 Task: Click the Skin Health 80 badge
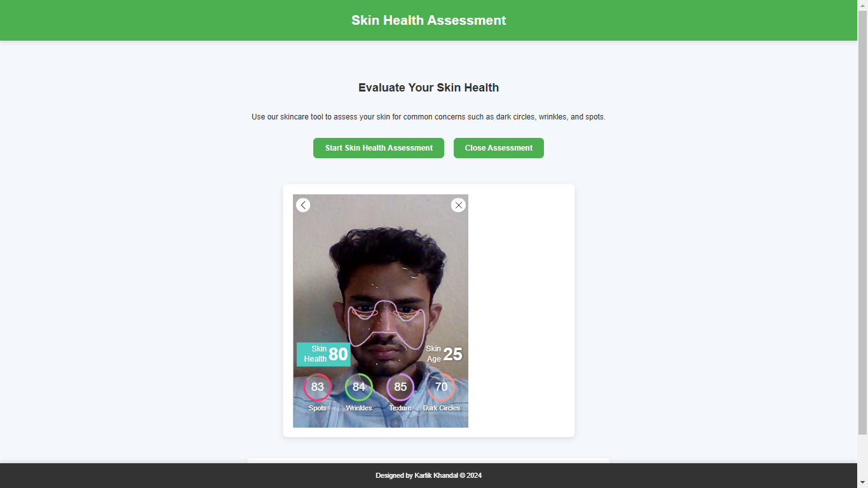point(323,354)
